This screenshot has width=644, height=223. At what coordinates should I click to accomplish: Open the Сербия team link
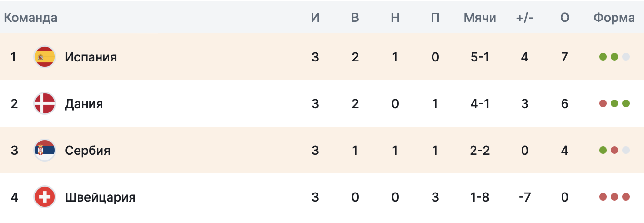coord(88,151)
